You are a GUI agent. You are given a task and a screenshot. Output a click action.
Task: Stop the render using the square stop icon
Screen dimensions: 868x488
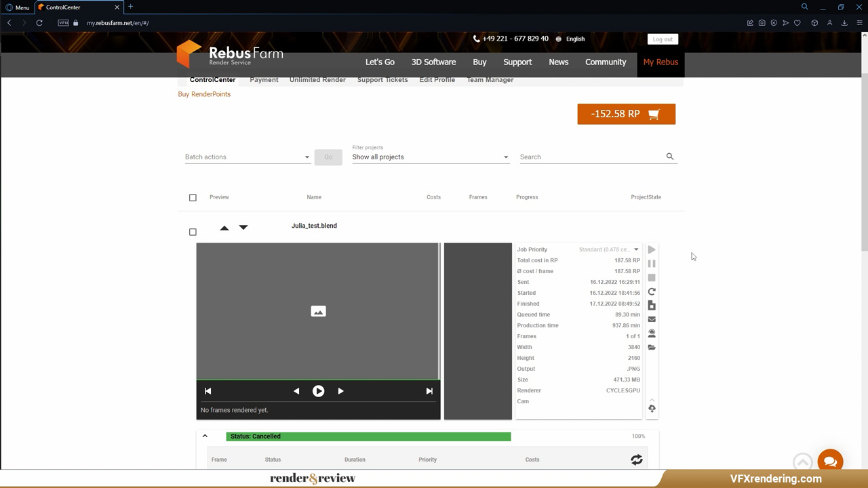point(651,277)
